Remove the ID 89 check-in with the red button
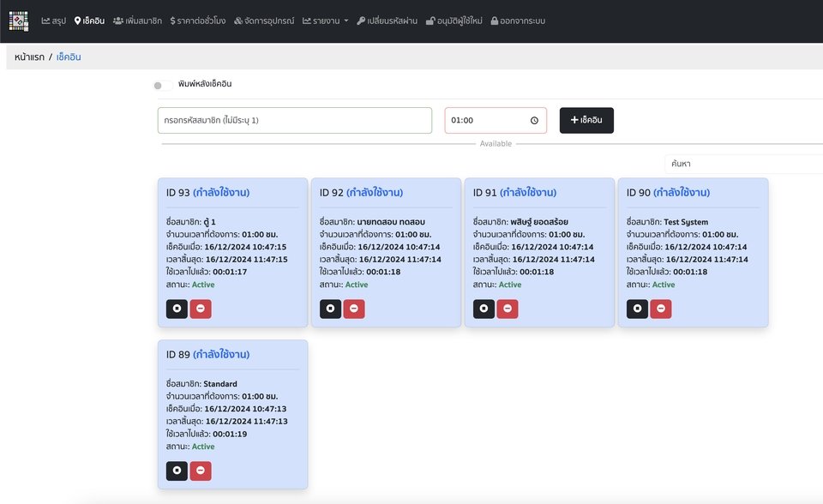Viewport: 823px width, 504px height. (x=201, y=471)
